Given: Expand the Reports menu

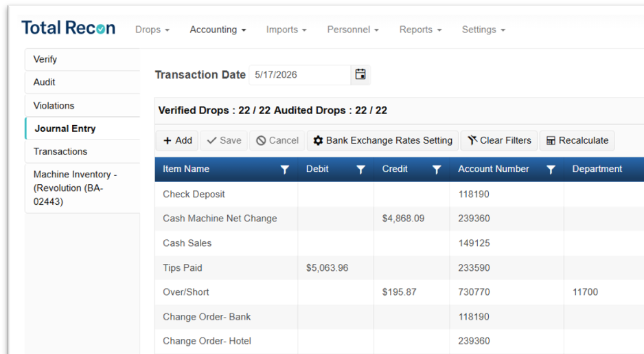Looking at the screenshot, I should pos(420,30).
